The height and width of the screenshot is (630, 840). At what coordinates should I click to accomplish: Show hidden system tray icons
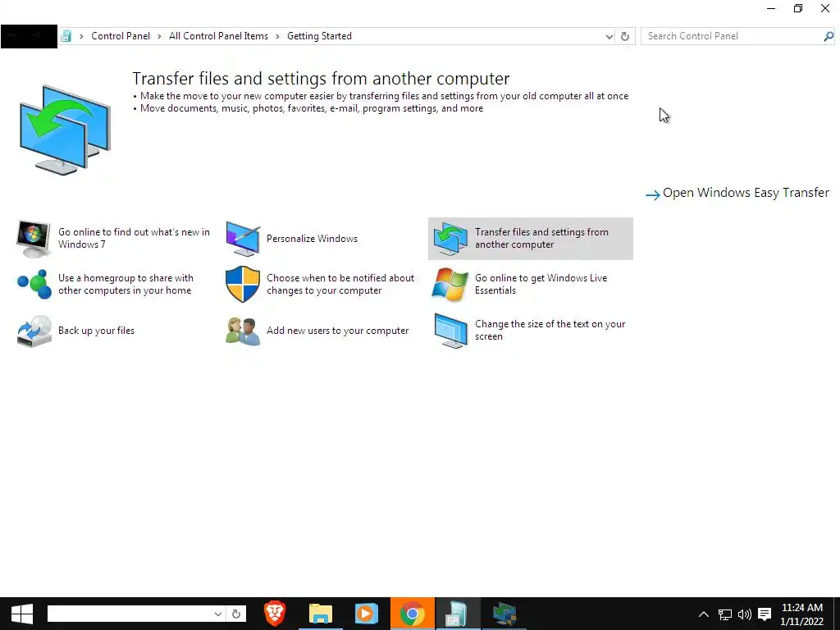704,614
